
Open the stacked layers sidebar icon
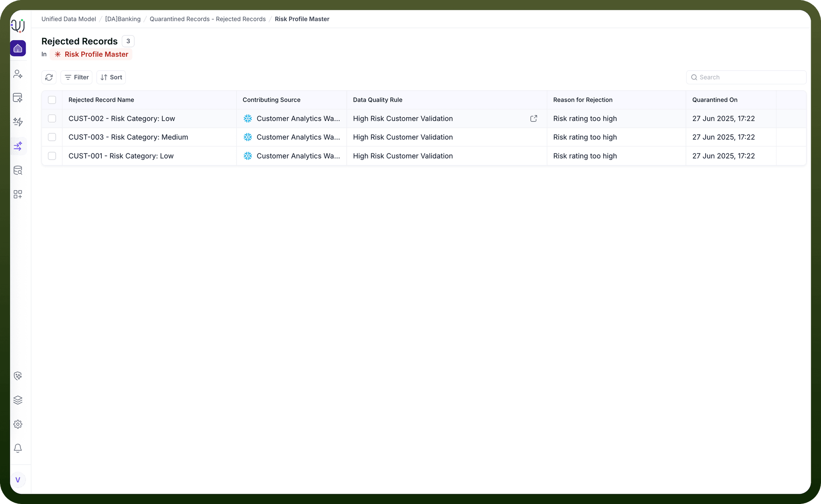[x=18, y=400]
